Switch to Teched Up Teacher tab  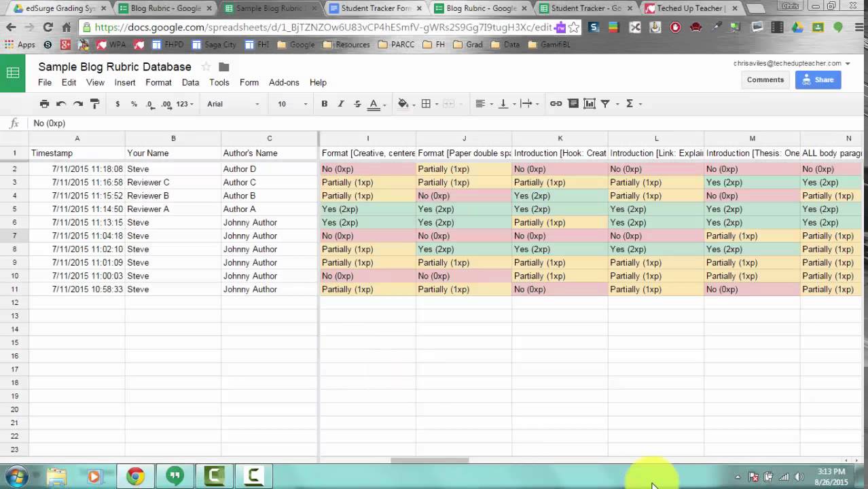[x=689, y=8]
